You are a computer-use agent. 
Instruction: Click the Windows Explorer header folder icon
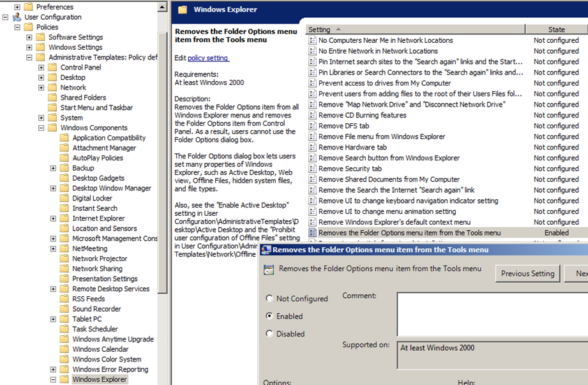tap(183, 10)
